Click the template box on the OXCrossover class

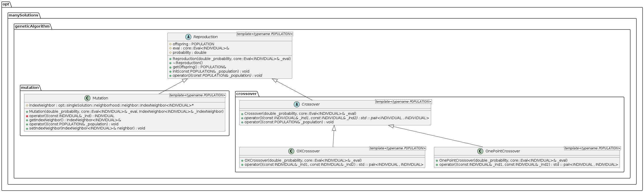[398, 148]
